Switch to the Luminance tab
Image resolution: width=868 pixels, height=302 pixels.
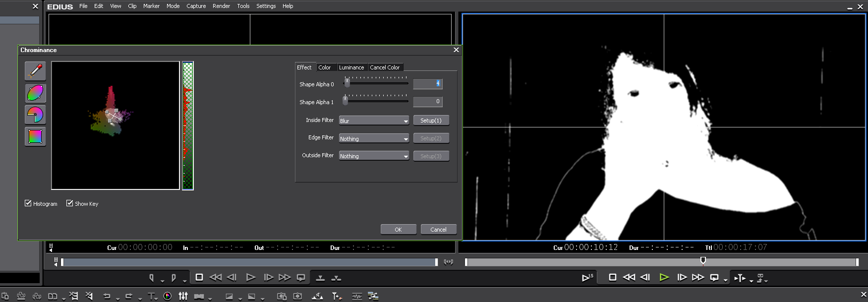tap(351, 67)
